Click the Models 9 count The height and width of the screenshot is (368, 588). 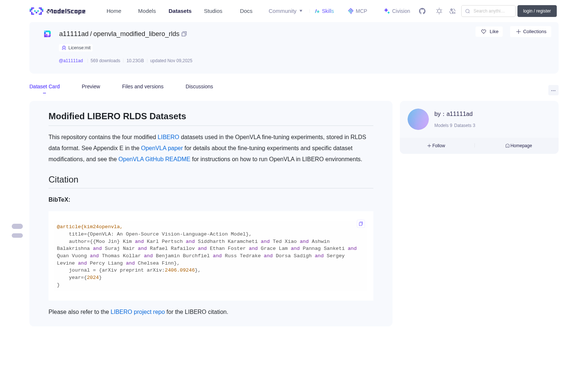coord(443,125)
